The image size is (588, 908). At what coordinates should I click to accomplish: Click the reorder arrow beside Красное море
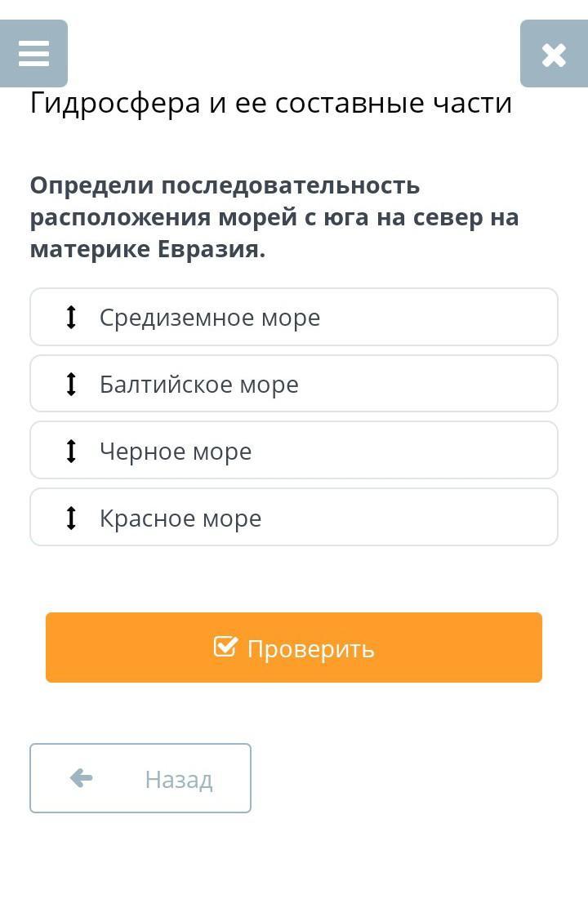tap(71, 518)
